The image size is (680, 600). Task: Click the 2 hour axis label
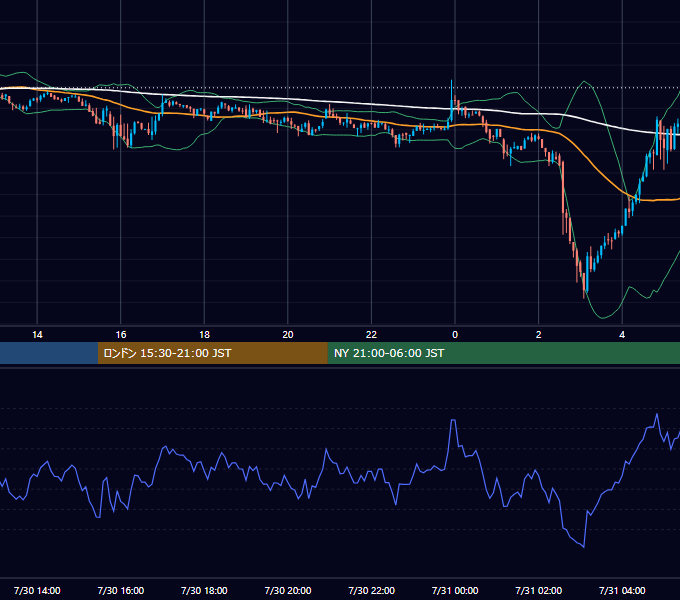point(539,335)
